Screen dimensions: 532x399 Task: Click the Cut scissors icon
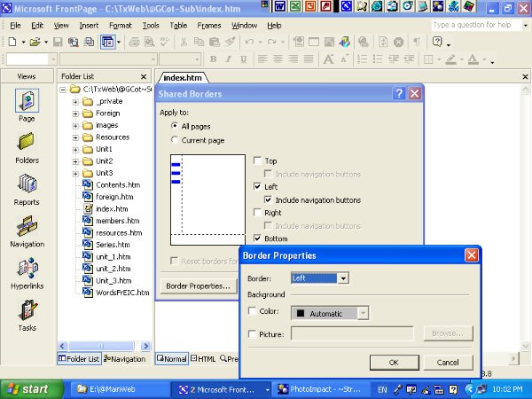(184, 42)
